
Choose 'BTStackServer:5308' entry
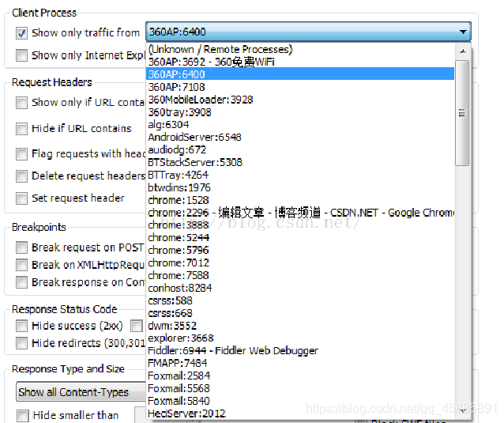tap(300, 162)
